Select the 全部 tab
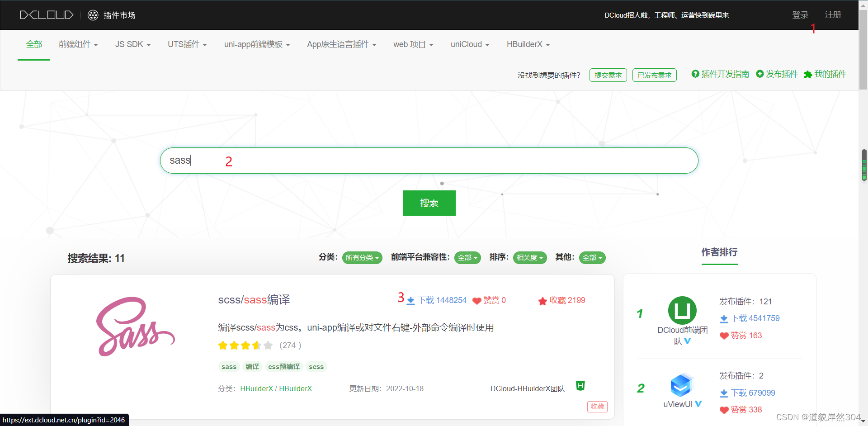Viewport: 868px width, 426px height. [x=34, y=44]
